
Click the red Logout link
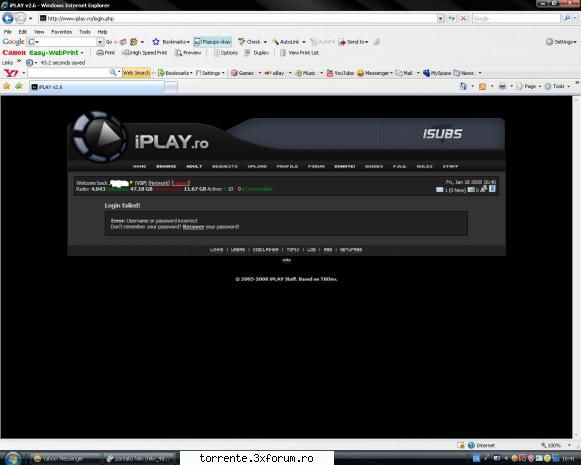[180, 183]
